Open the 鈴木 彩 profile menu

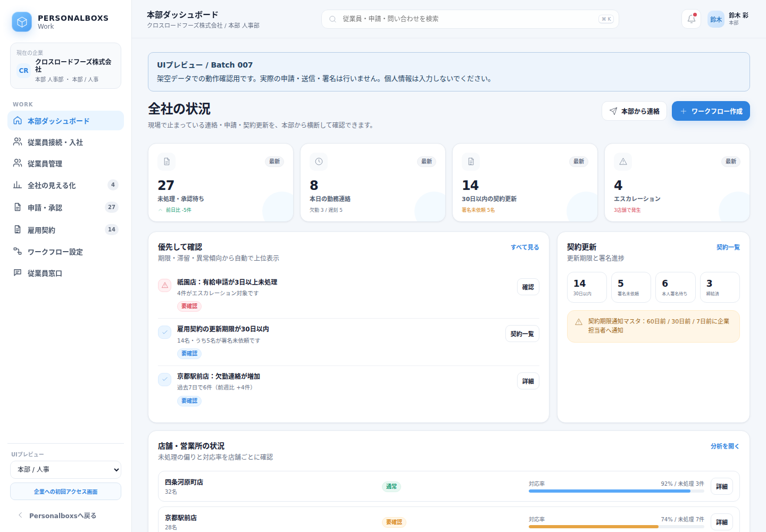(x=728, y=19)
